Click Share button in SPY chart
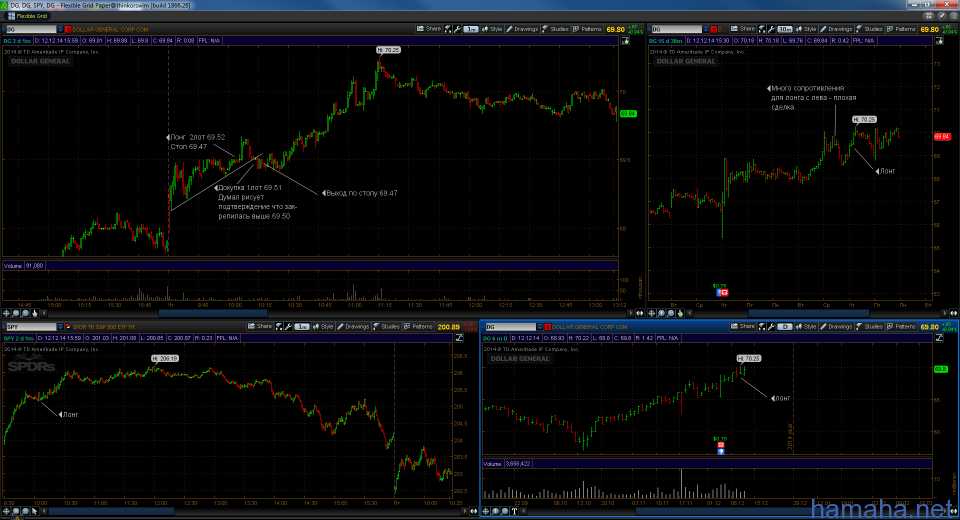 tap(260, 326)
